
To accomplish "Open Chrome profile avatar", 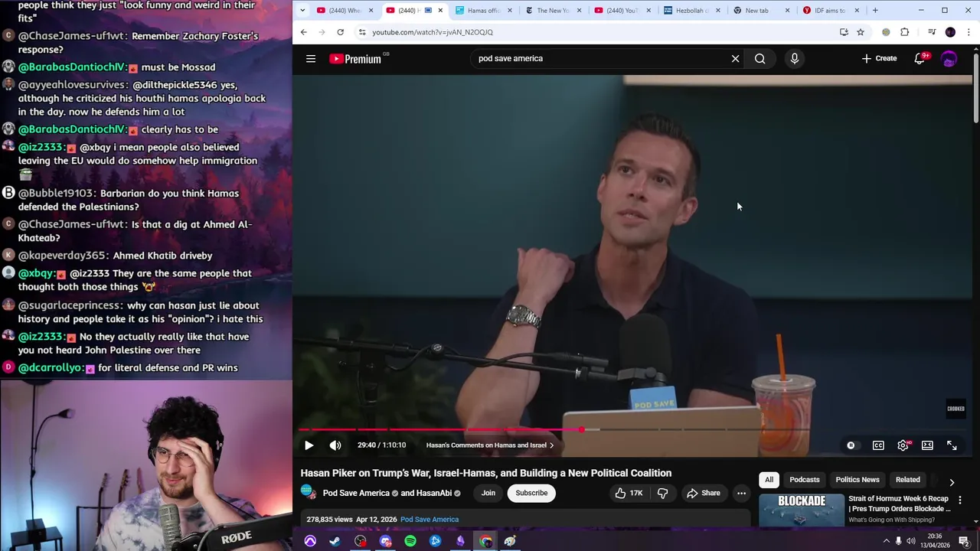I will point(950,32).
